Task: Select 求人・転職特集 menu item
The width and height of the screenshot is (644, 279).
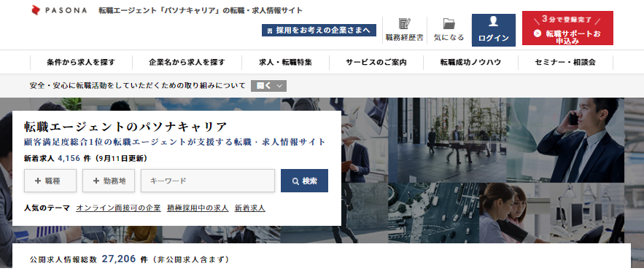Action: point(285,63)
